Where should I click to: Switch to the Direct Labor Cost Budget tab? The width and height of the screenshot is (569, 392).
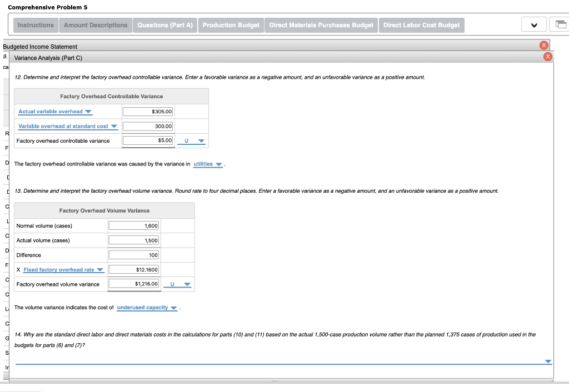tap(421, 24)
